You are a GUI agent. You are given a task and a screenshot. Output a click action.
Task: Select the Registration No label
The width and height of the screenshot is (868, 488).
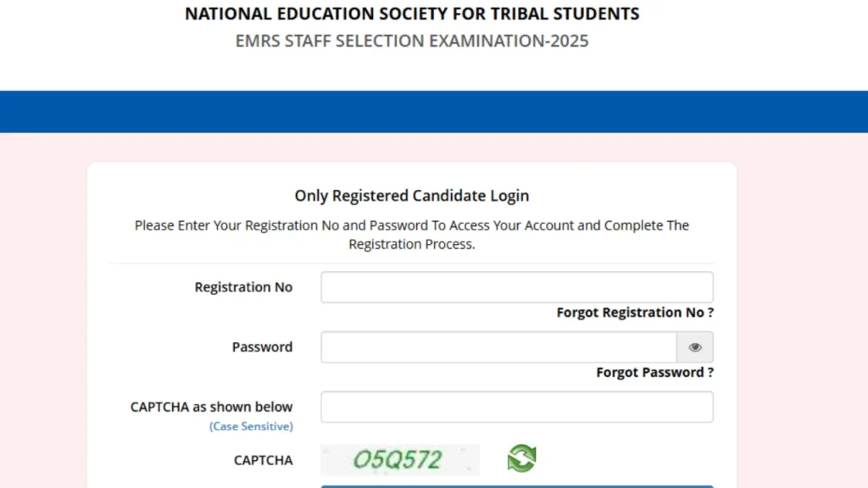pos(243,286)
